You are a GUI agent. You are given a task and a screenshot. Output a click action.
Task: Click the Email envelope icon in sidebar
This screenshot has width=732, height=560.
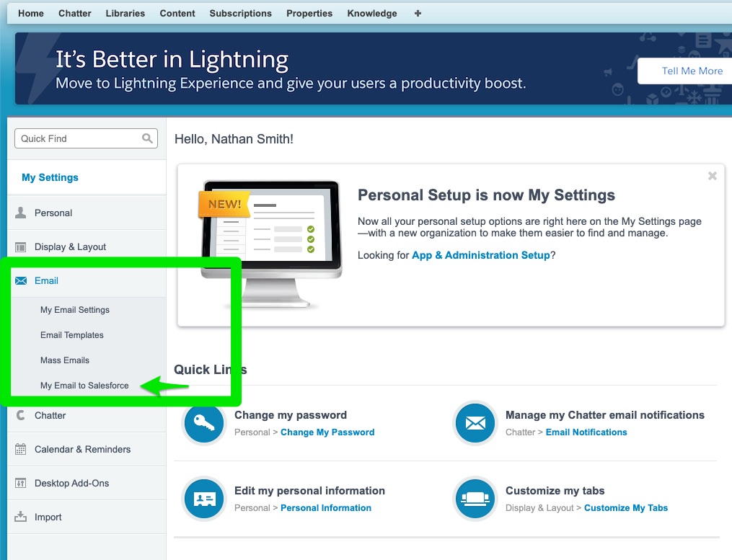pyautogui.click(x=21, y=280)
